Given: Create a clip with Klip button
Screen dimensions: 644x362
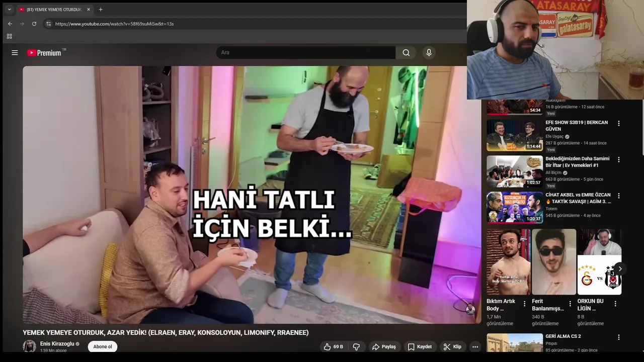Looking at the screenshot, I should coord(452,347).
